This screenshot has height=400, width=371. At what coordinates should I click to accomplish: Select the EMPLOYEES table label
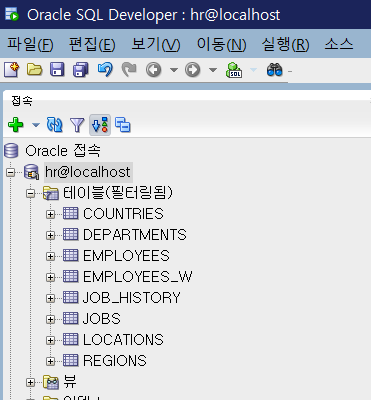point(126,256)
